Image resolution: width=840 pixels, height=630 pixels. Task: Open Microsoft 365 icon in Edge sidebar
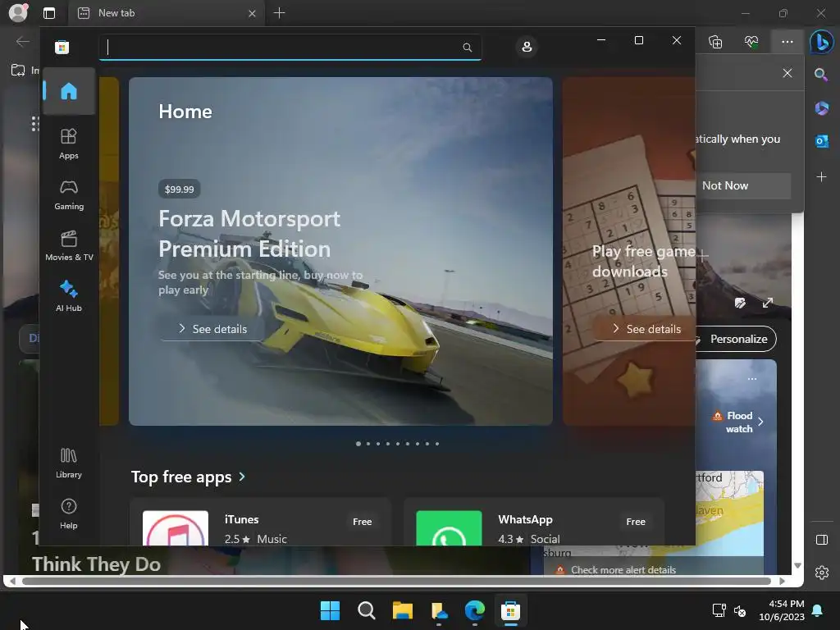click(821, 108)
